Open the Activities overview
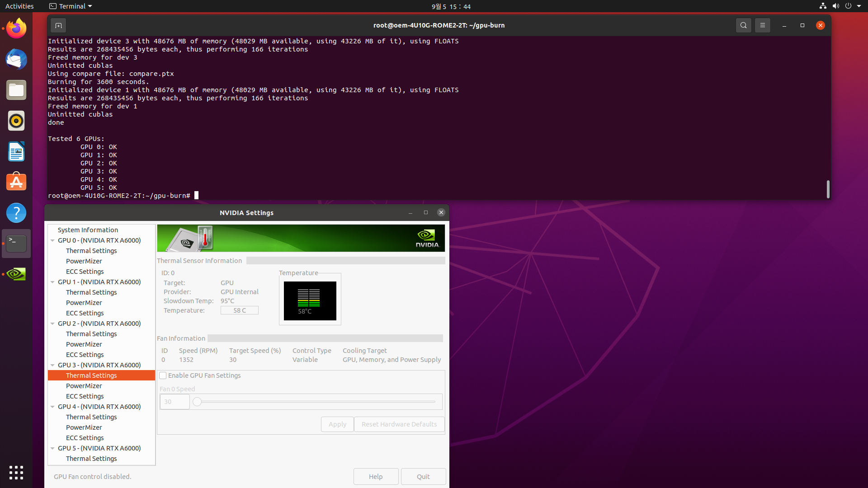The width and height of the screenshot is (868, 488). (x=19, y=6)
